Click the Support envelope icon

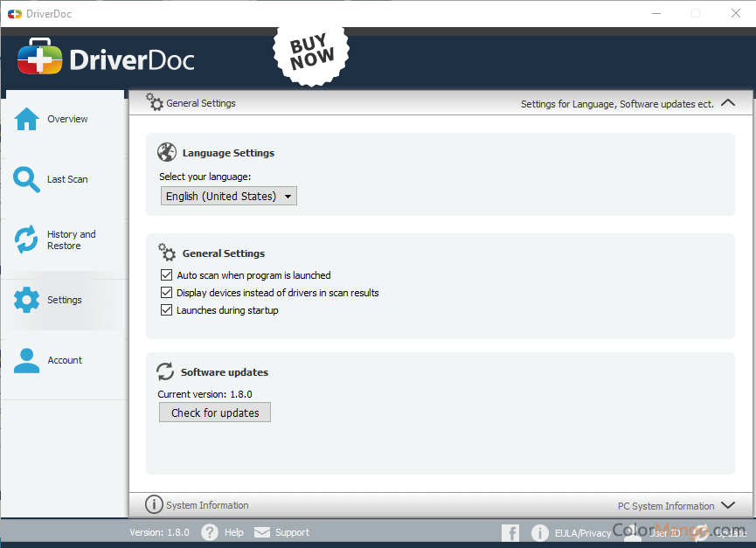pos(260,531)
